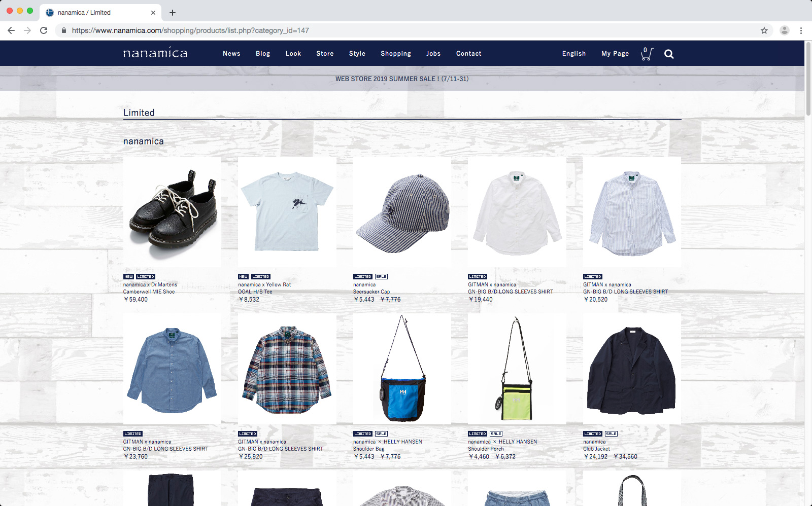Click the ¥19,440 shirt title
This screenshot has height=506, width=812.
coord(511,292)
